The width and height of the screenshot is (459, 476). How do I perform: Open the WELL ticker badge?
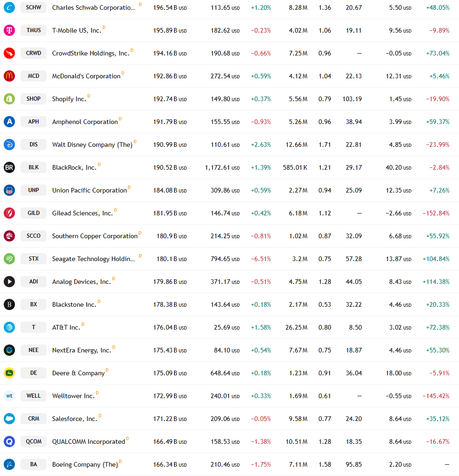click(x=34, y=396)
